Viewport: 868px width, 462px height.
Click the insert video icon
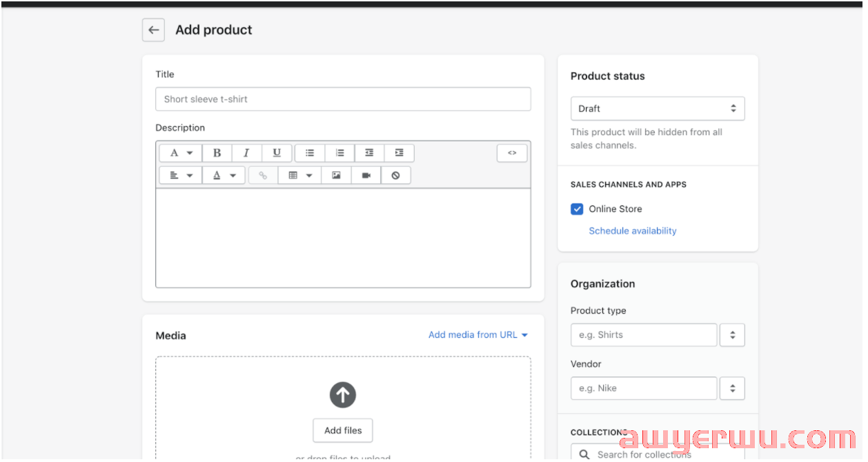click(366, 175)
